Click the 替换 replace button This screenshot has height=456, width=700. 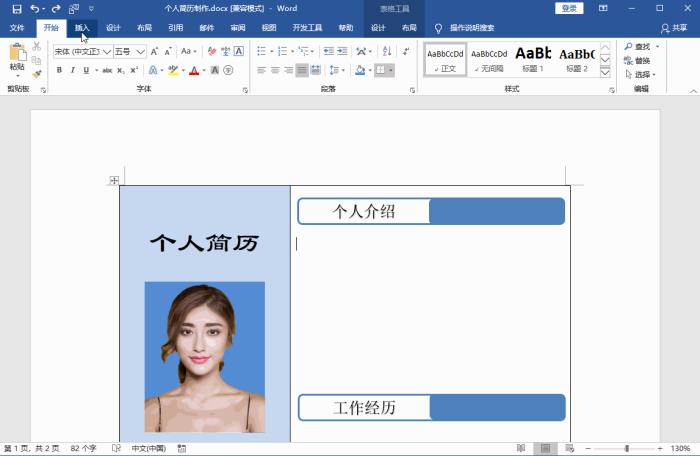click(641, 60)
